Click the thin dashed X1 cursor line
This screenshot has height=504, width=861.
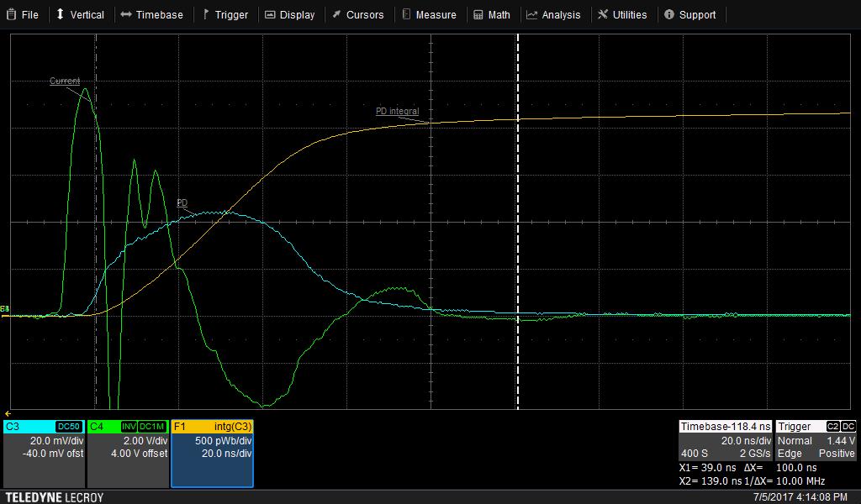[x=96, y=222]
